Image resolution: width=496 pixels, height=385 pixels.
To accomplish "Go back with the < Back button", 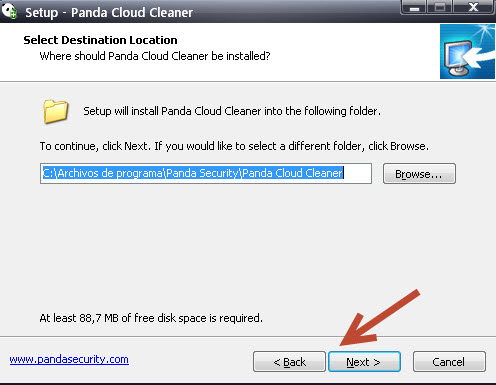I will pyautogui.click(x=289, y=361).
